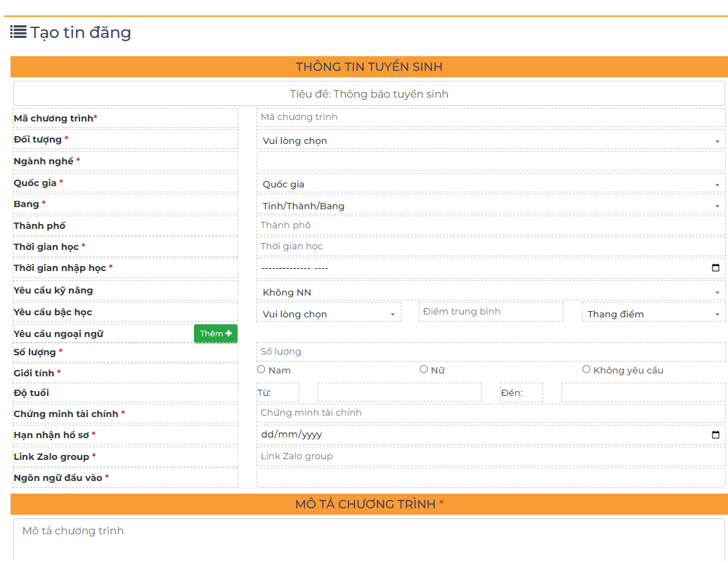This screenshot has height=561, width=728.
Task: Open Yêu cầu bậc học Vui lòng chọn dropdown
Action: pos(329,314)
